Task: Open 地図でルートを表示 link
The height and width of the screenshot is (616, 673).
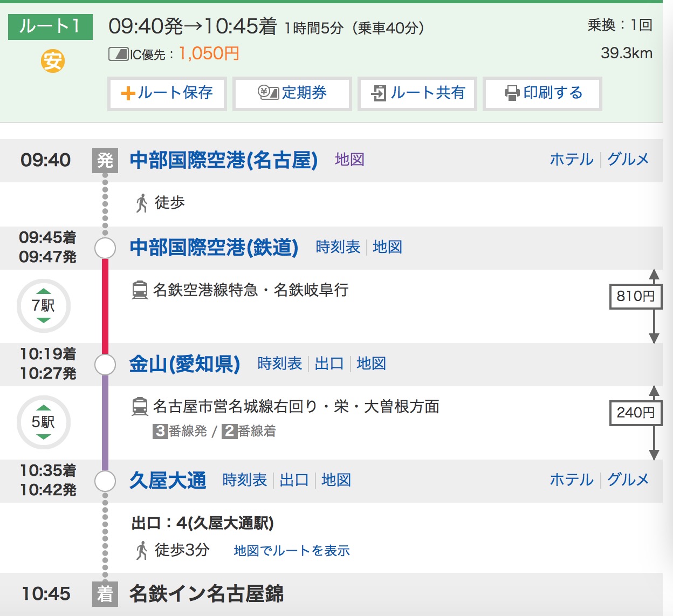Action: click(292, 550)
